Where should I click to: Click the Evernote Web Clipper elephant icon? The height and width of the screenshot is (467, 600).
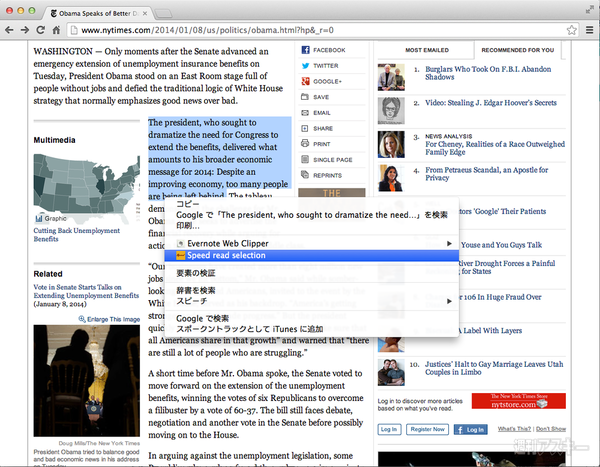(x=180, y=243)
